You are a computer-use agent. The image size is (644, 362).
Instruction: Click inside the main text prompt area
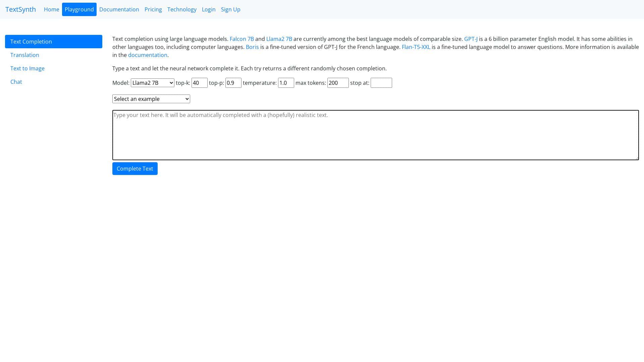375,135
